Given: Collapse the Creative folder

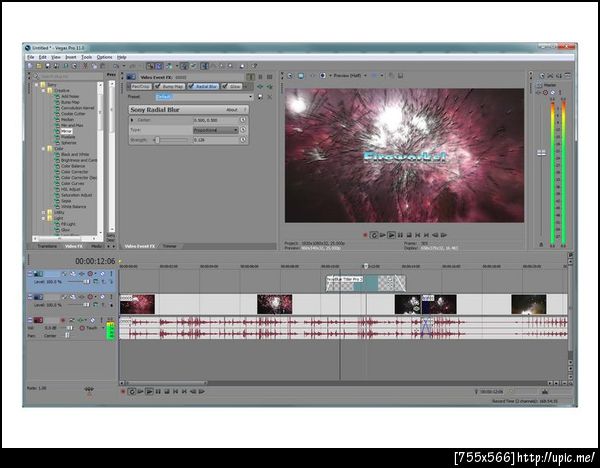Looking at the screenshot, I should 44,90.
